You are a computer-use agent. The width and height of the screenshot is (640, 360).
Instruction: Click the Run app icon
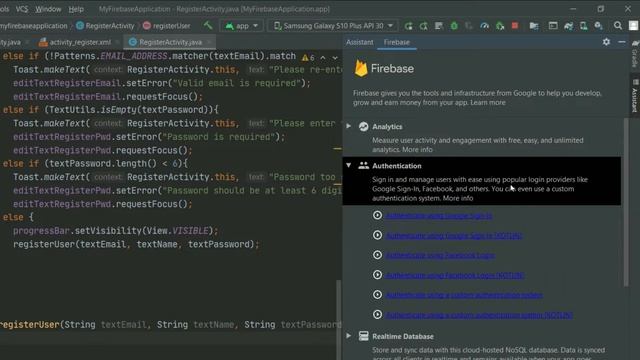click(408, 26)
